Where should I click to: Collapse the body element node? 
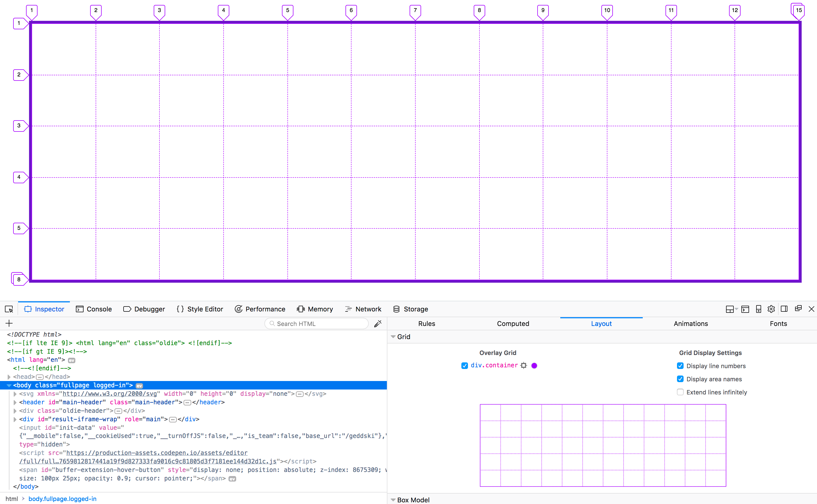(x=9, y=385)
